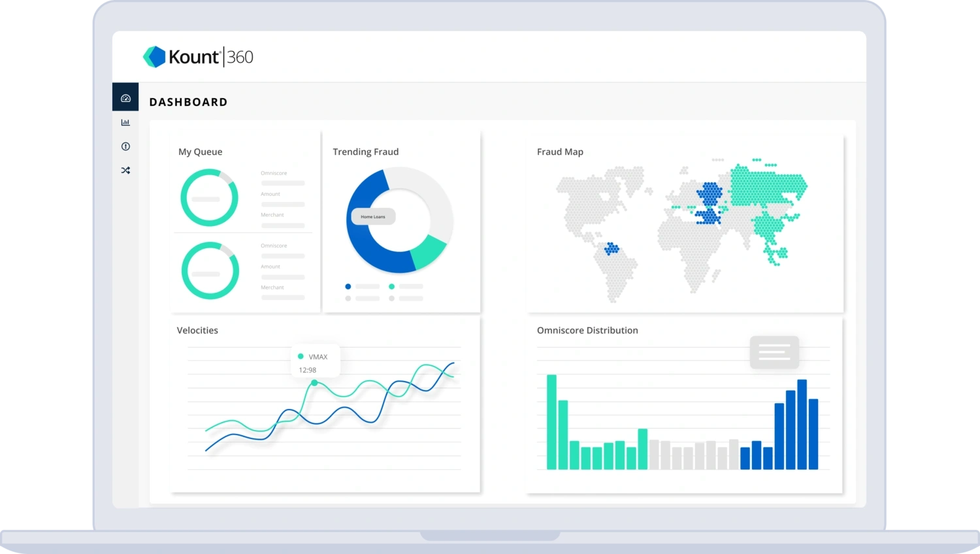Click the Velocities panel title
This screenshot has width=980, height=554.
tap(197, 330)
